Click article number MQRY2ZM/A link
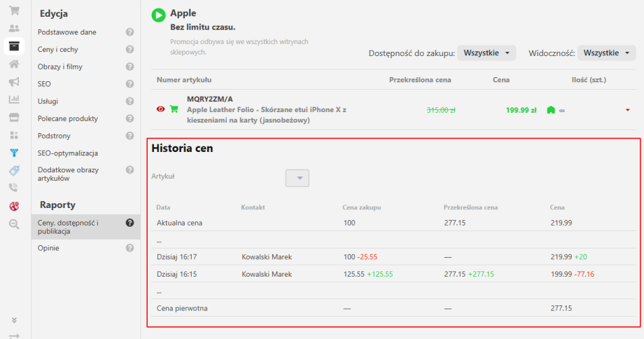Image resolution: width=644 pixels, height=339 pixels. (x=210, y=99)
